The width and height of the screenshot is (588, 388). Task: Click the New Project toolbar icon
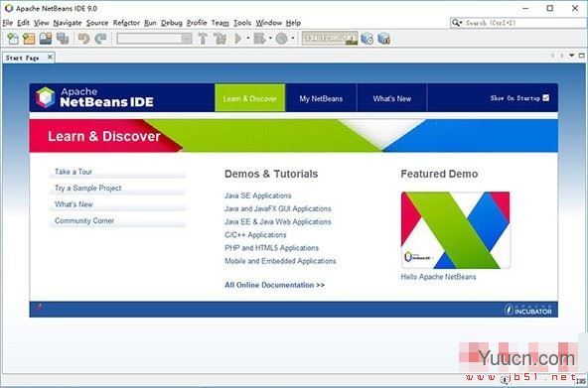tap(29, 38)
